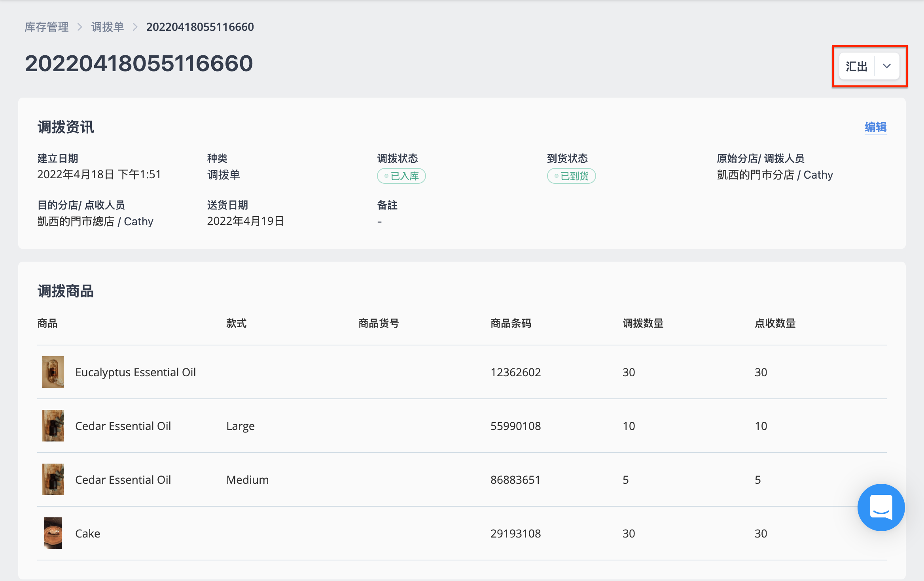Select Cedar Essential Oil name in Medium row
924x581 pixels.
pos(123,480)
